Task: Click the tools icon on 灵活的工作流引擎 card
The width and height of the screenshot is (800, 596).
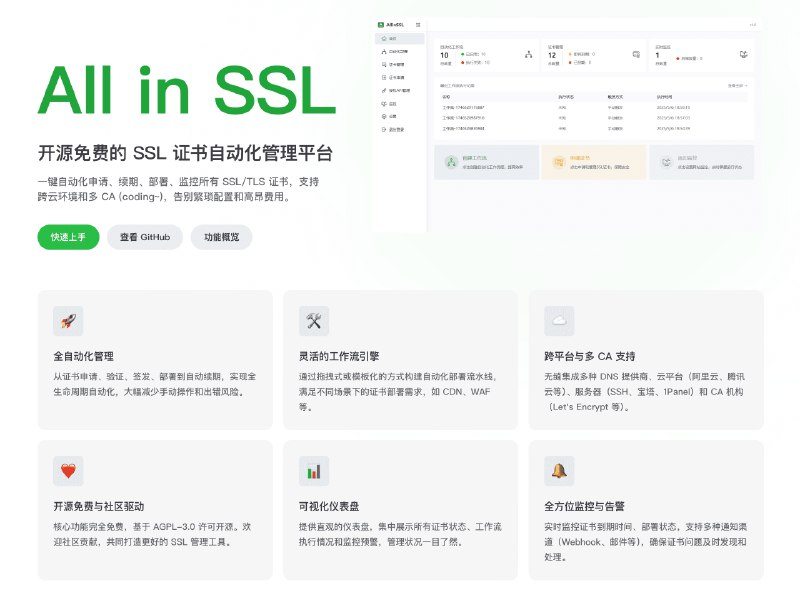Action: [314, 320]
